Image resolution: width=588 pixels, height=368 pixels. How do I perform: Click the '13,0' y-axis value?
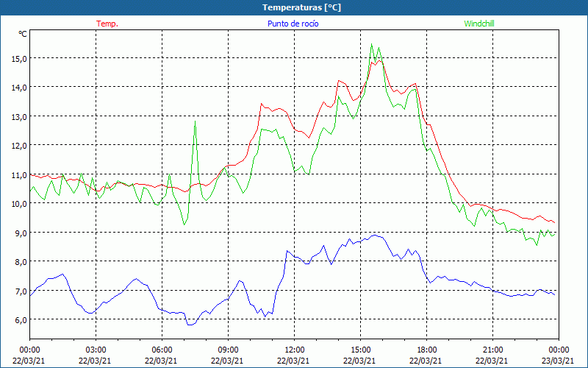click(x=20, y=117)
